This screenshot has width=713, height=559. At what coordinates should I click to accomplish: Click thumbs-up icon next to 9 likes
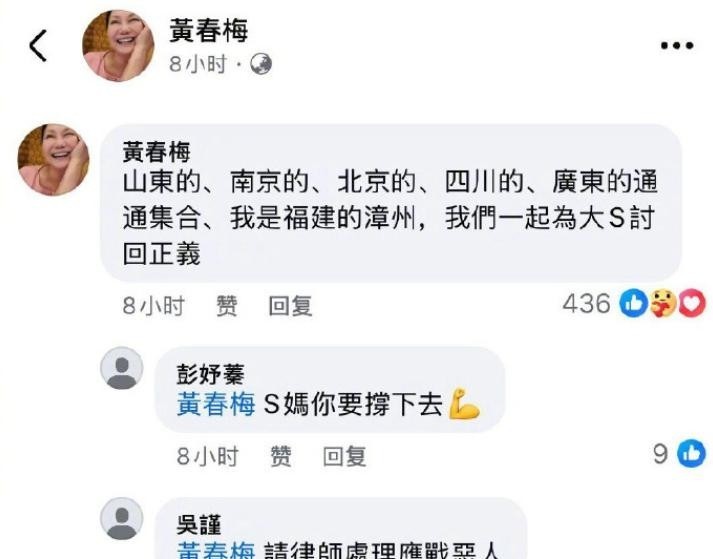coord(692,453)
